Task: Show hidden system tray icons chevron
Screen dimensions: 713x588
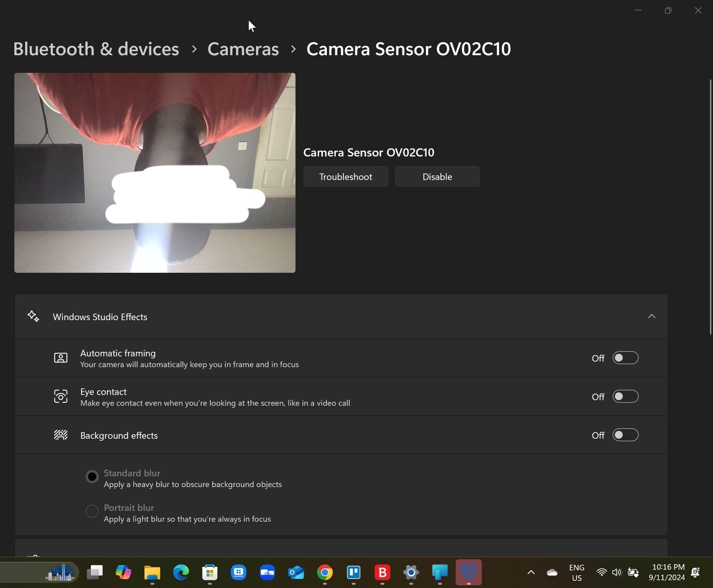Action: click(531, 572)
